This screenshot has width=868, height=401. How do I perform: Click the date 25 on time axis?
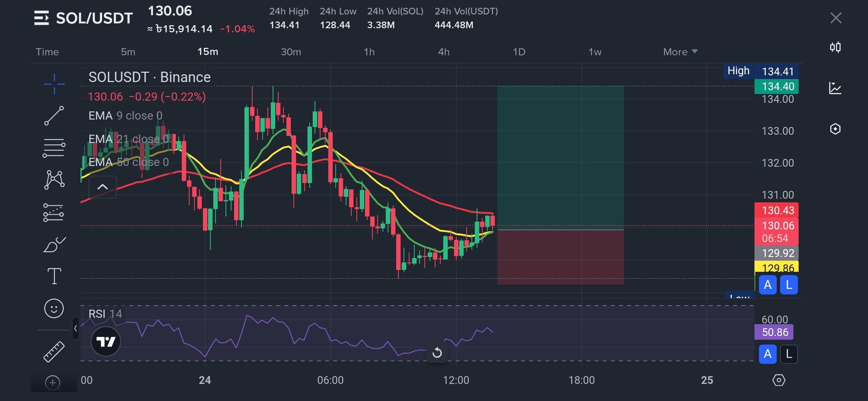click(707, 380)
